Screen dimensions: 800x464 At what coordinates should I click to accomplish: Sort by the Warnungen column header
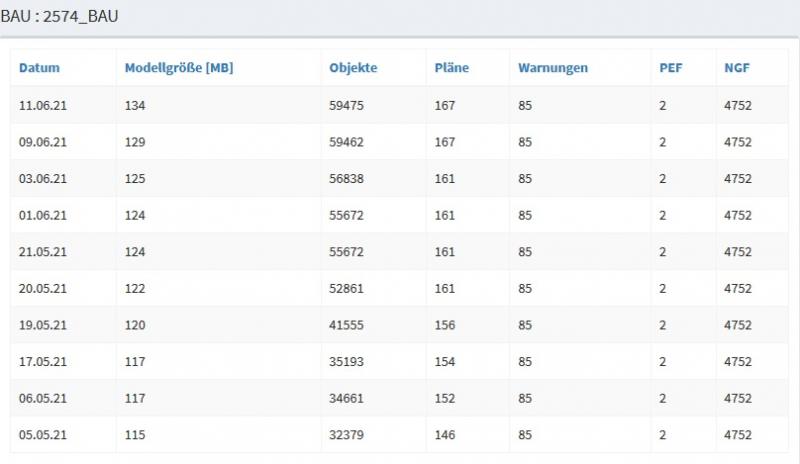pos(553,69)
